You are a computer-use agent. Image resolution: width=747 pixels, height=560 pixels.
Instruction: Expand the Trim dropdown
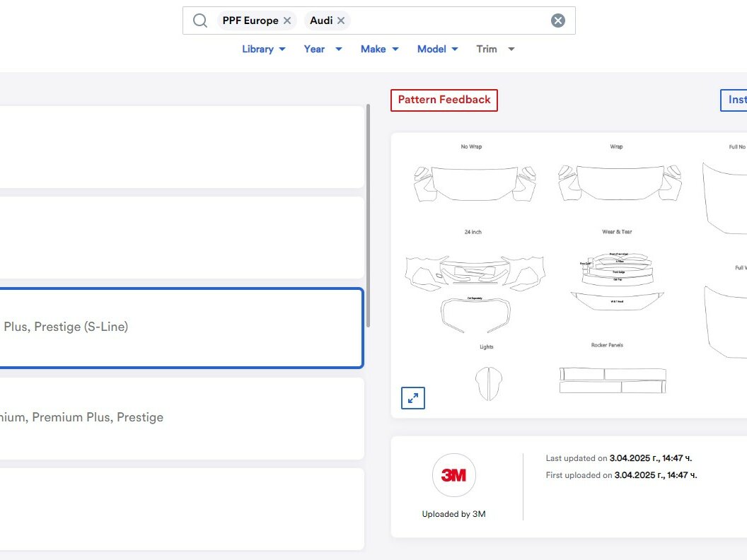(495, 49)
